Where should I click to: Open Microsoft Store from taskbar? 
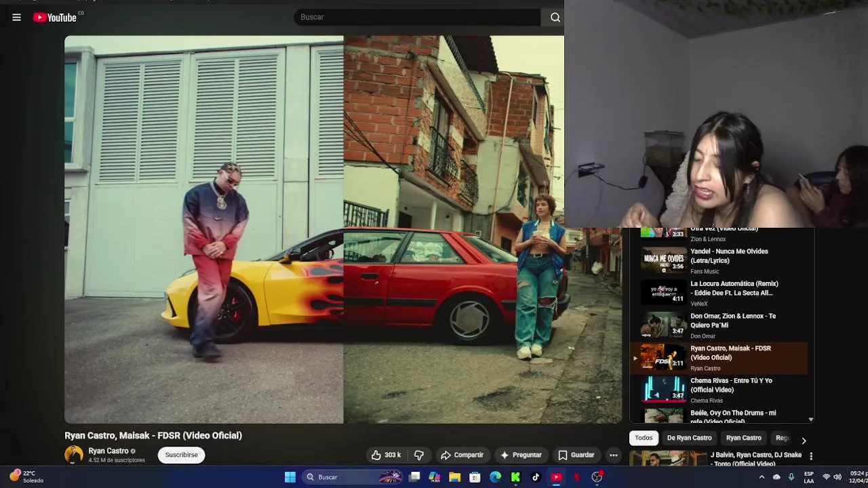click(475, 477)
